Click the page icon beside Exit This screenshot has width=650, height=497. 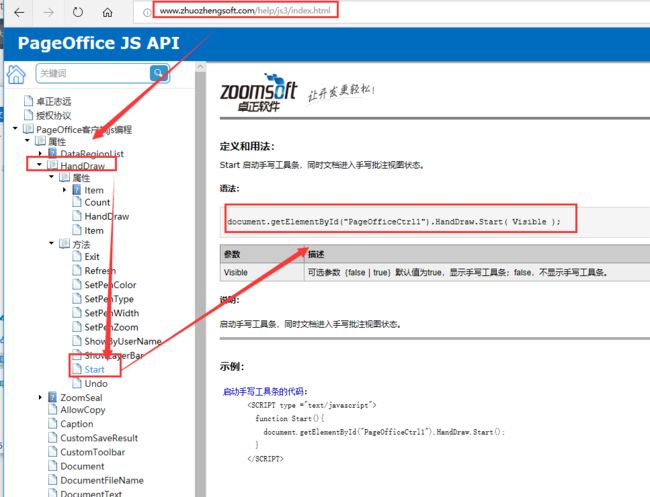pos(77,256)
